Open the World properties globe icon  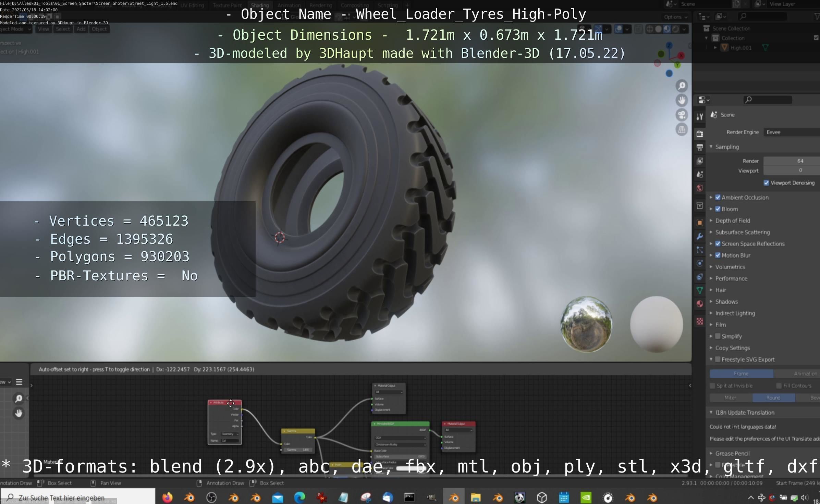pos(700,188)
